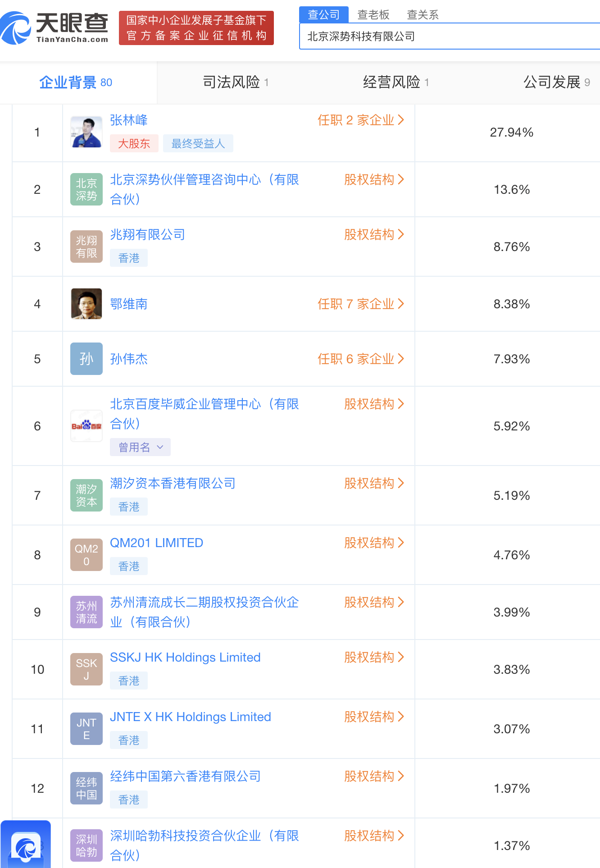
Task: Open the 经营风险 tab
Action: [395, 82]
